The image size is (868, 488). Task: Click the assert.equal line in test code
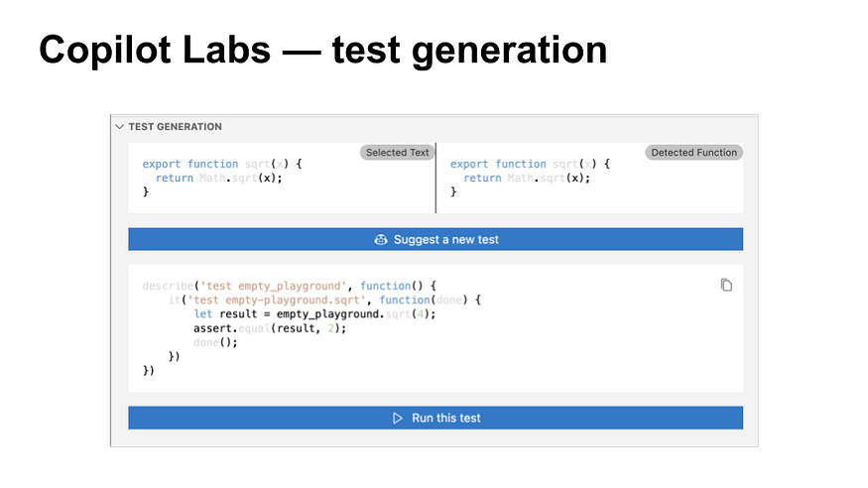270,328
